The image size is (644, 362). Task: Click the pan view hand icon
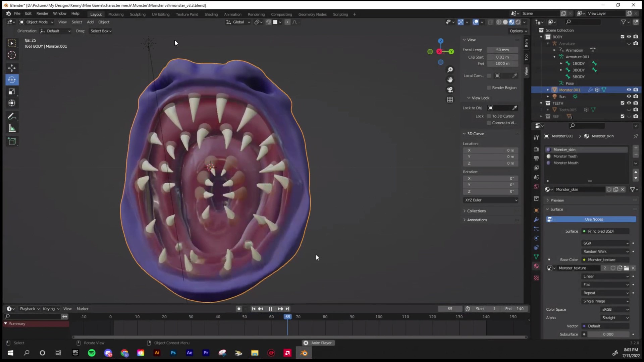(x=450, y=80)
